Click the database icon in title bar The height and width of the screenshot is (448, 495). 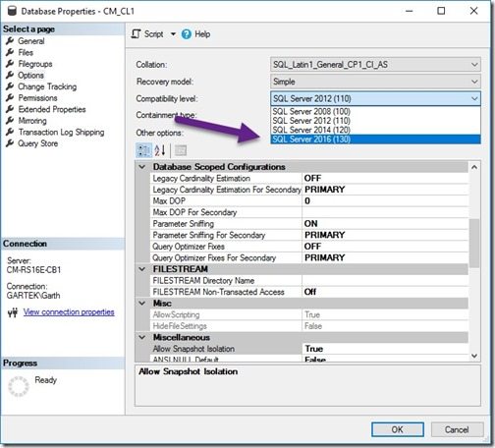pyautogui.click(x=12, y=11)
